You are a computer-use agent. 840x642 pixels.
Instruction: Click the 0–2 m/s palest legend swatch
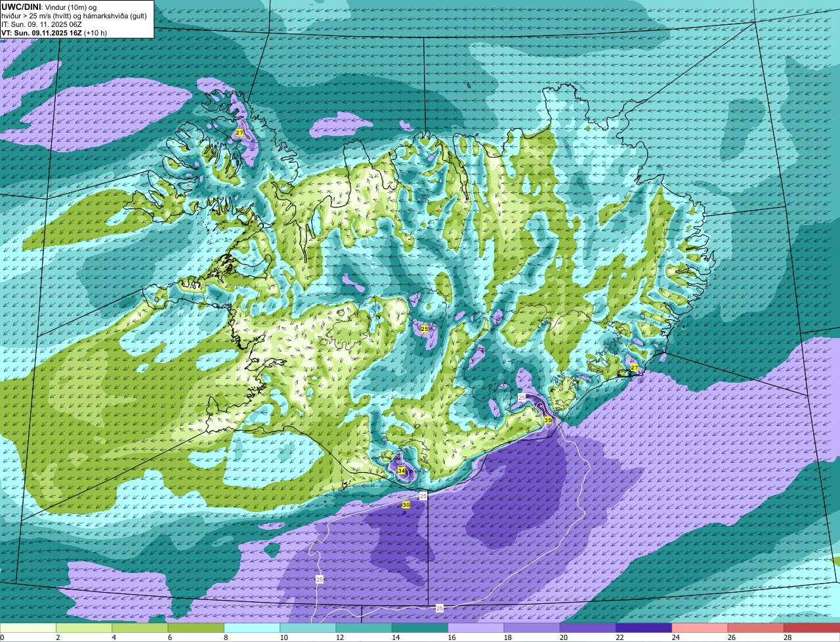28,628
